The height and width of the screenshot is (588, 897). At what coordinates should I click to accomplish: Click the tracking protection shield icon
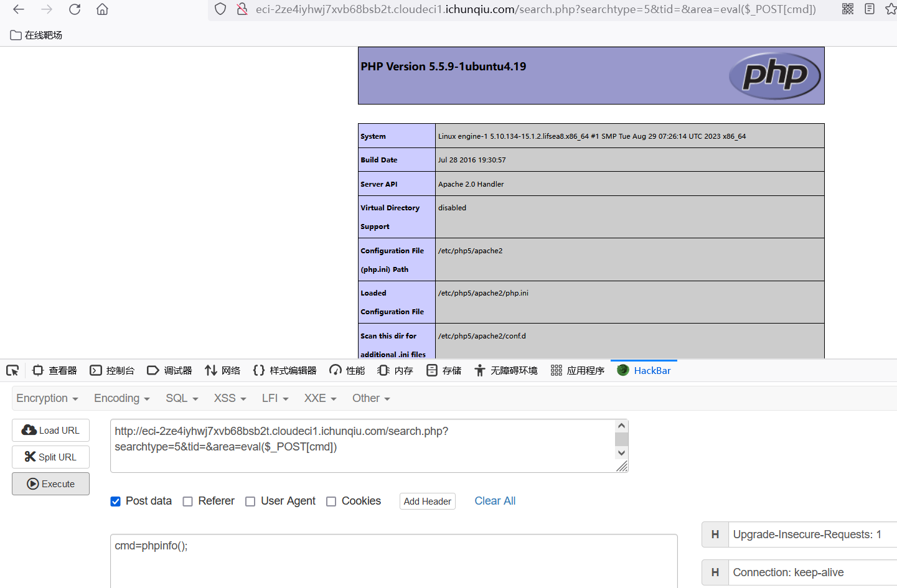[220, 9]
